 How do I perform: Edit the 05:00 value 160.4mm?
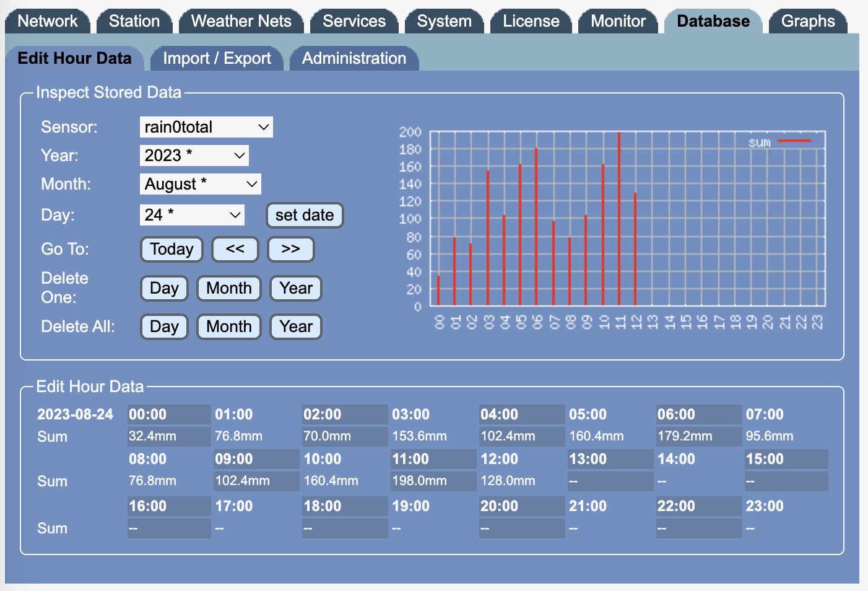pyautogui.click(x=610, y=436)
